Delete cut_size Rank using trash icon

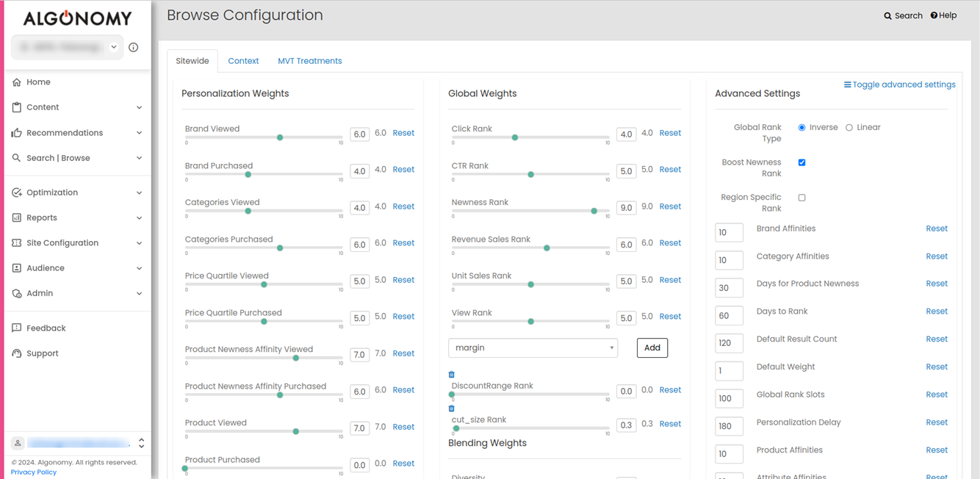(452, 408)
